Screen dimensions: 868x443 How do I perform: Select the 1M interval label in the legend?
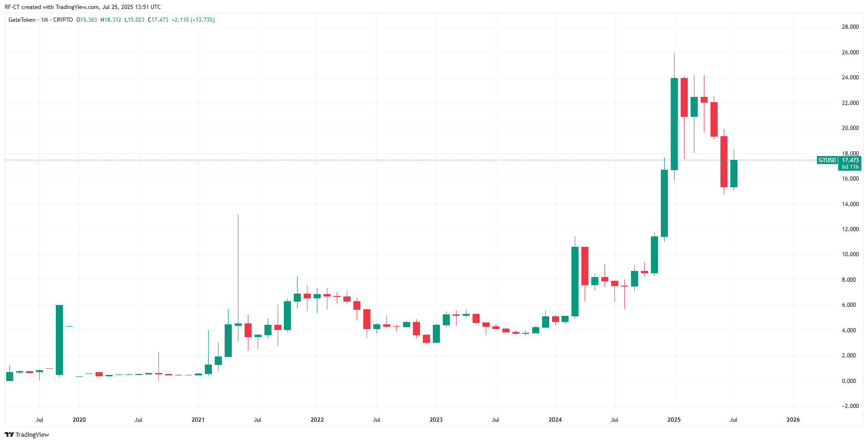click(x=44, y=20)
